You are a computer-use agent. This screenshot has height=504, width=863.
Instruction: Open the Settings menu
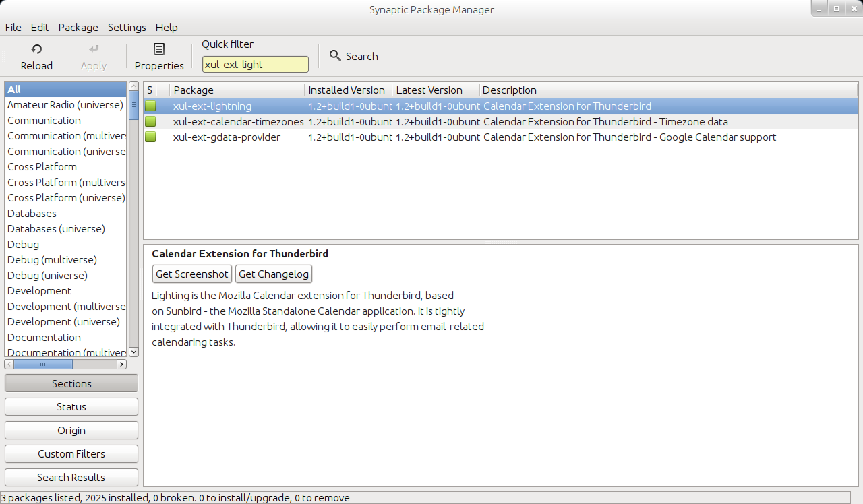(x=127, y=28)
